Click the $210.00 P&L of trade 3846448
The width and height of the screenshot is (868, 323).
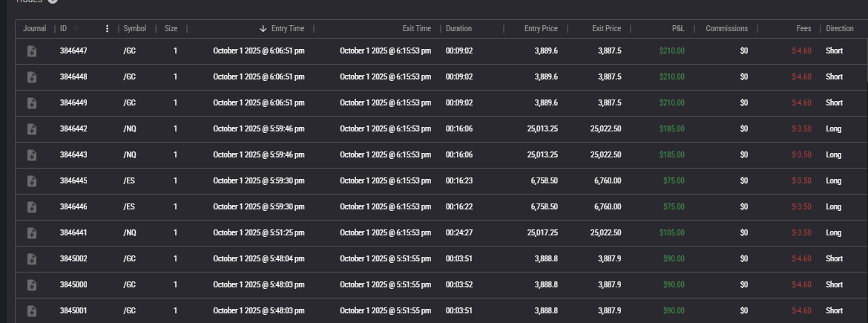click(671, 77)
